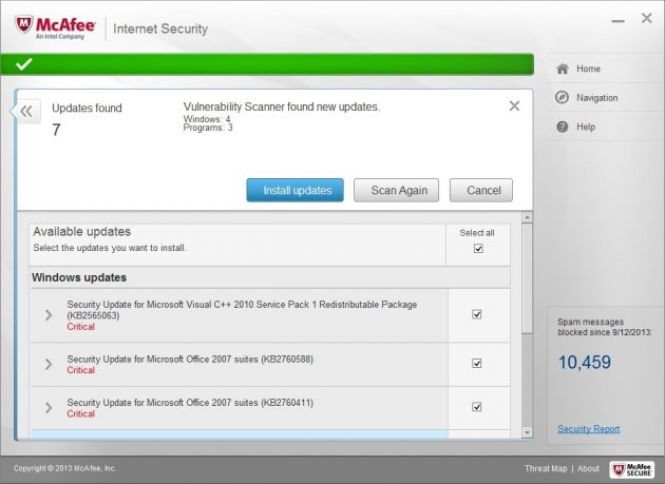Click the 10,459 spam messages count
Image resolution: width=665 pixels, height=484 pixels.
tap(584, 362)
